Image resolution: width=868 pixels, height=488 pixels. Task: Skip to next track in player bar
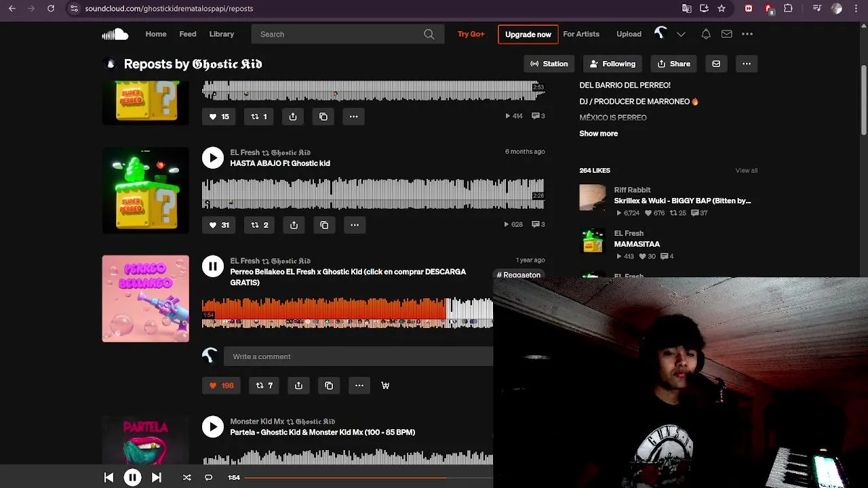pyautogui.click(x=156, y=477)
